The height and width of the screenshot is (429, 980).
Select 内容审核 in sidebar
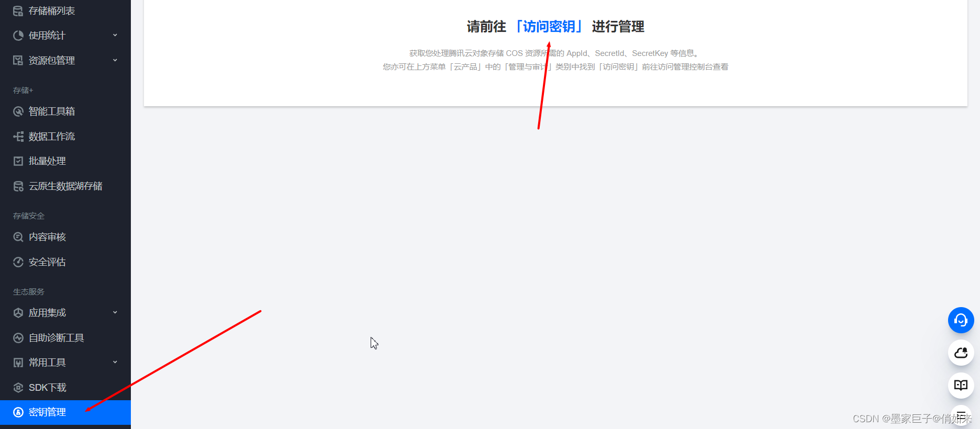(x=65, y=237)
